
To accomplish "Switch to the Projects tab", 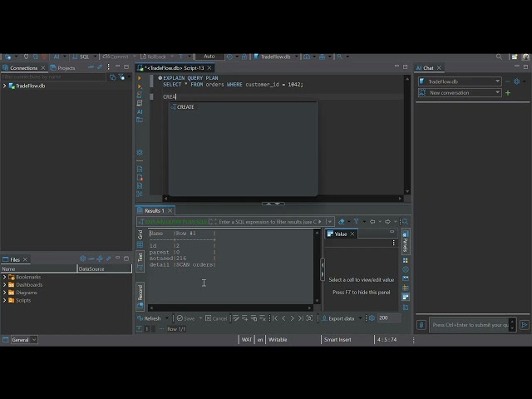I will pos(63,68).
